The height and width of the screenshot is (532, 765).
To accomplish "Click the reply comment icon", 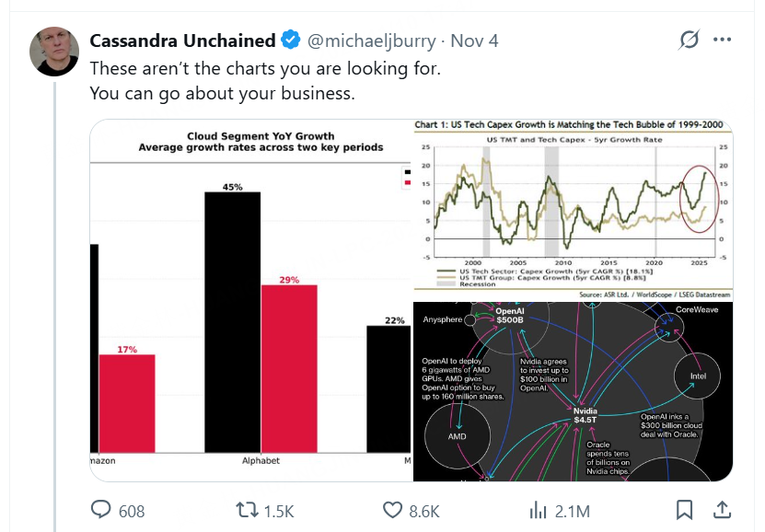I will coord(101,510).
